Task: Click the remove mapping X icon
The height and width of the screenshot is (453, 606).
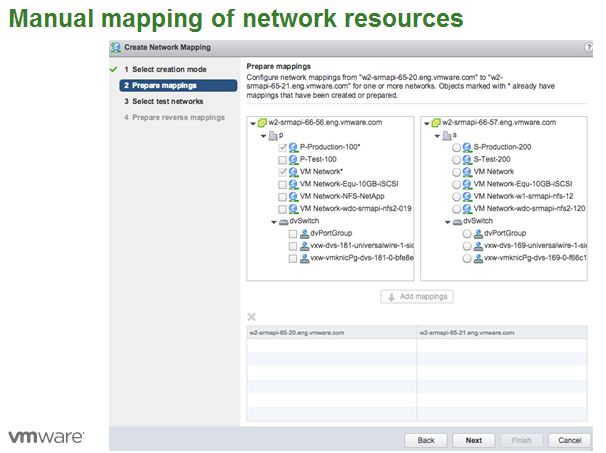Action: 252,316
